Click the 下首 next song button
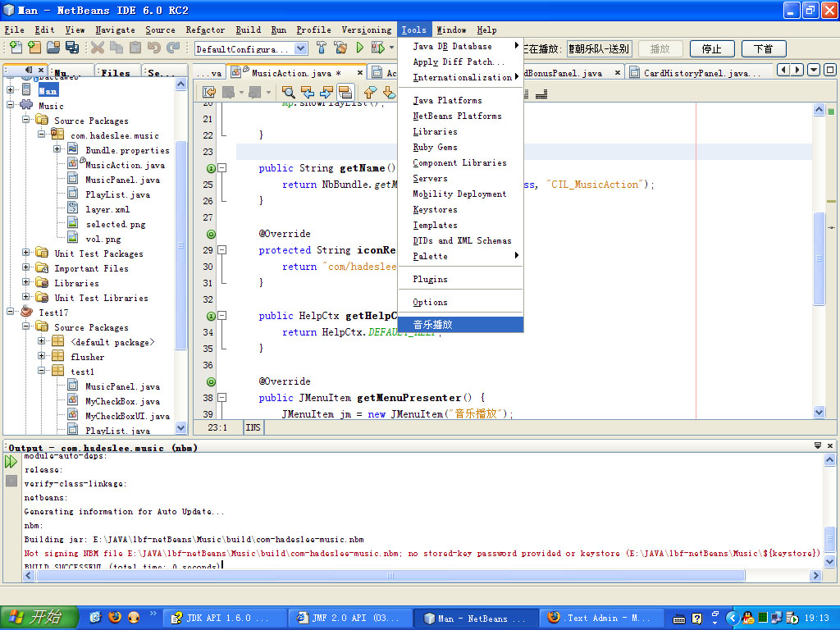 764,48
